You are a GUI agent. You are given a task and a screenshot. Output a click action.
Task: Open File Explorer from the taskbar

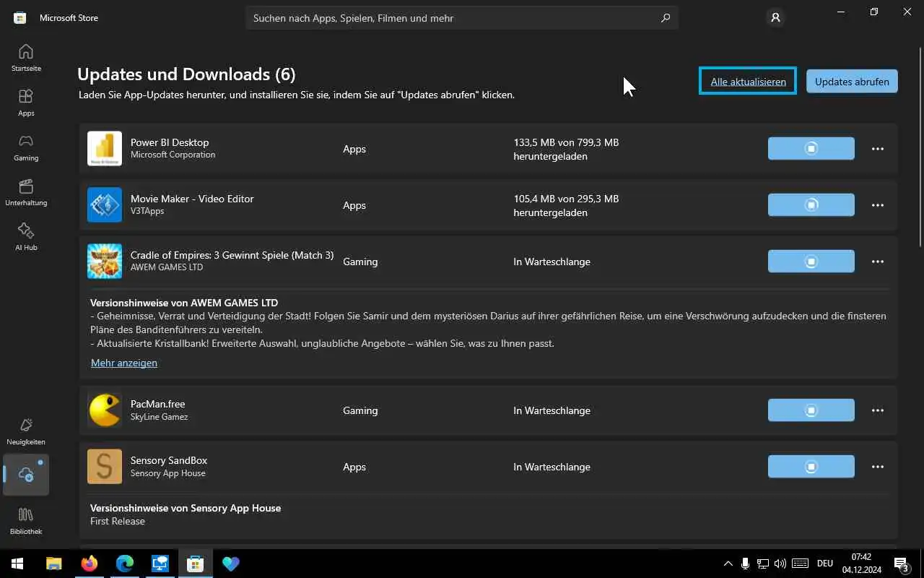pos(53,564)
